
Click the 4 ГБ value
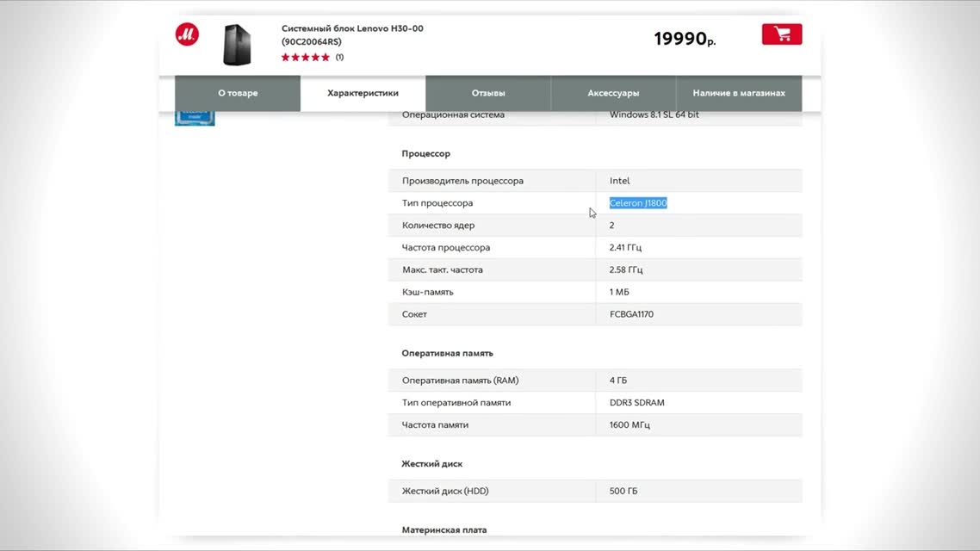[x=618, y=381]
